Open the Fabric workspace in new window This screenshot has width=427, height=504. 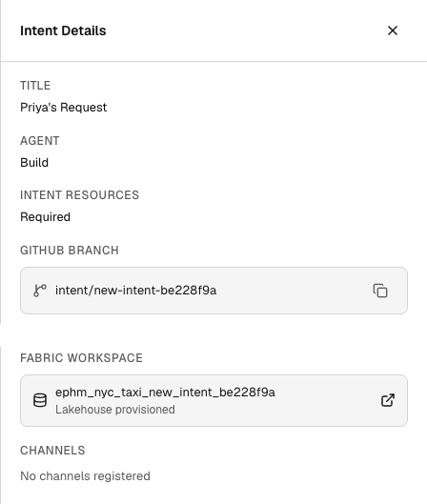tap(388, 400)
